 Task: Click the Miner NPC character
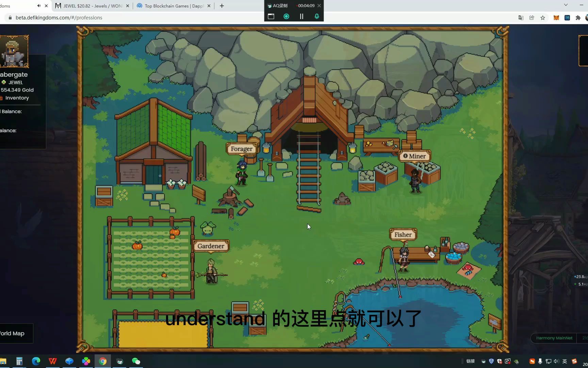(415, 181)
